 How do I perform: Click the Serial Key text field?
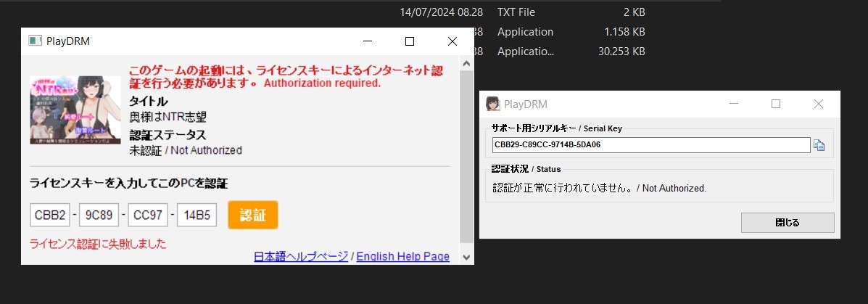[650, 145]
